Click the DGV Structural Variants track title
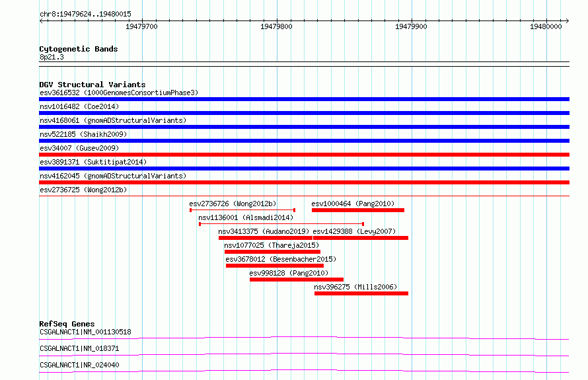The height and width of the screenshot is (380, 588). (x=92, y=85)
